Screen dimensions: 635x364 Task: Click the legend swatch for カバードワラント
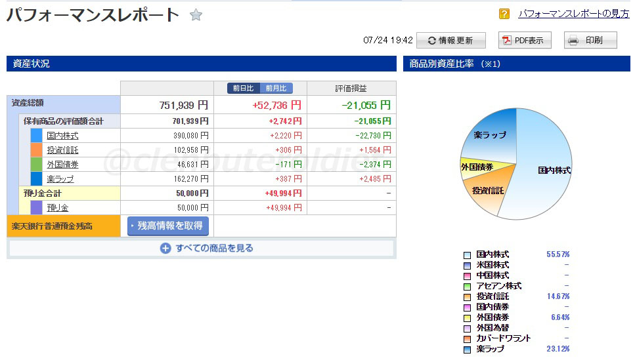pyautogui.click(x=467, y=339)
